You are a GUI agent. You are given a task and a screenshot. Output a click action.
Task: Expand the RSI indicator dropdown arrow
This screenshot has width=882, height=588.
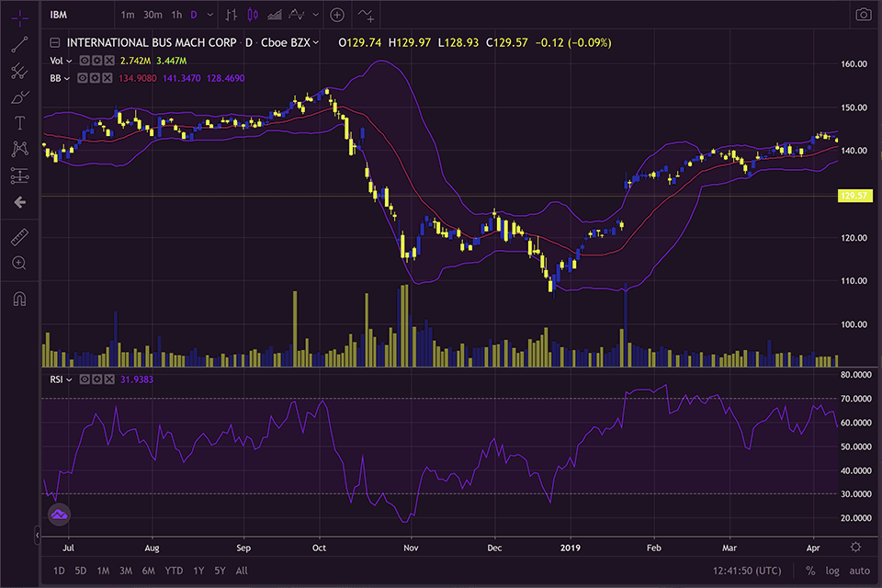pyautogui.click(x=70, y=379)
